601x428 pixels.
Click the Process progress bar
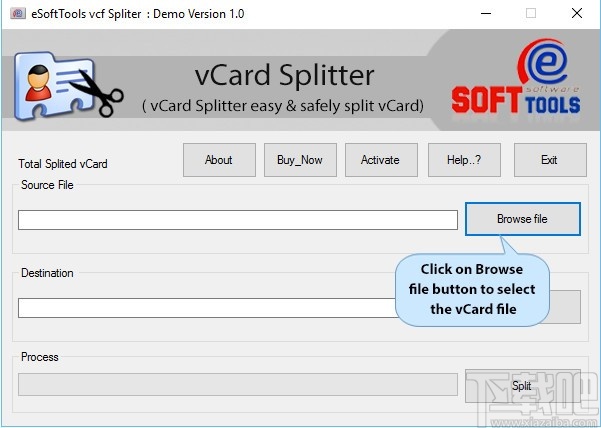pos(238,385)
